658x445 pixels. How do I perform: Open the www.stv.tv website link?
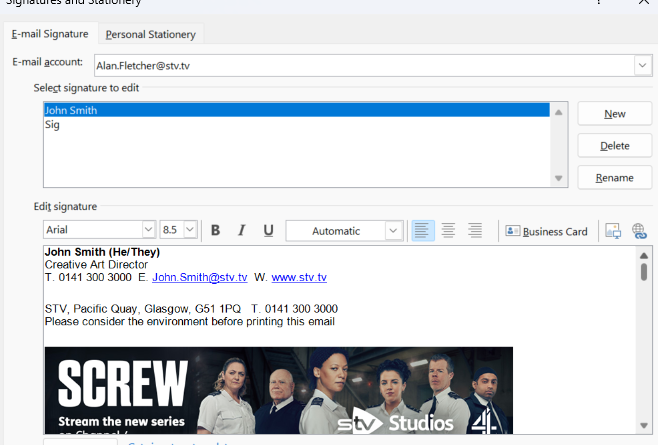click(x=299, y=277)
